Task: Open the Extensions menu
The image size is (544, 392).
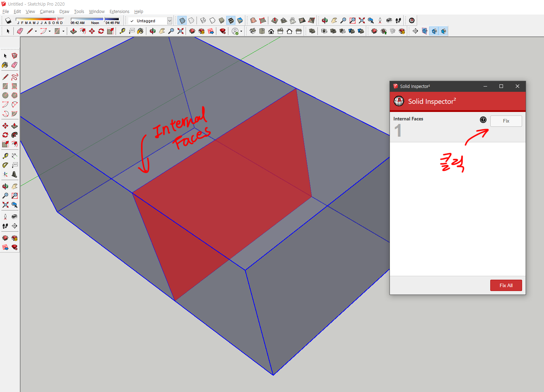Action: pyautogui.click(x=119, y=11)
